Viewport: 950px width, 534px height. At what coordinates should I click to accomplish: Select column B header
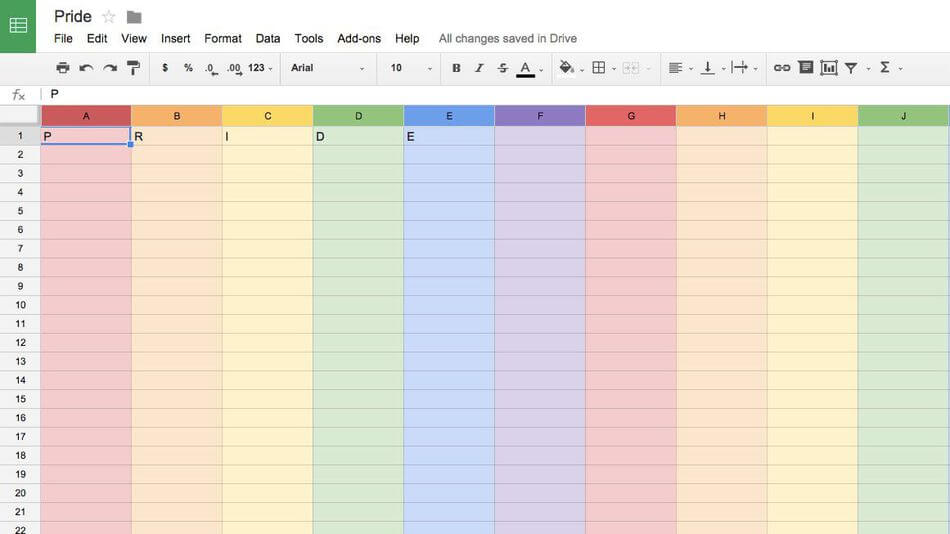point(177,116)
